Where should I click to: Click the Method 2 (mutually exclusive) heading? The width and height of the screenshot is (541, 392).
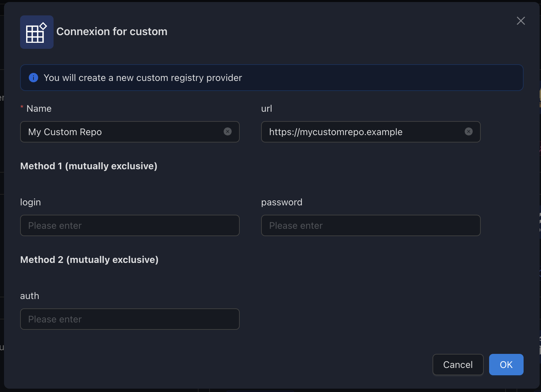point(89,260)
